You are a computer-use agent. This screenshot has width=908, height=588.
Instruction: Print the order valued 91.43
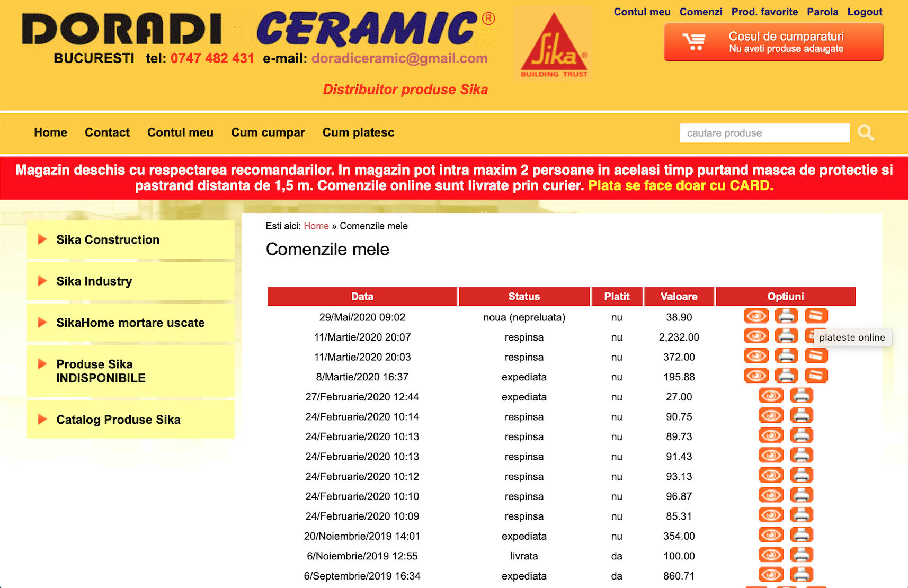(x=802, y=455)
